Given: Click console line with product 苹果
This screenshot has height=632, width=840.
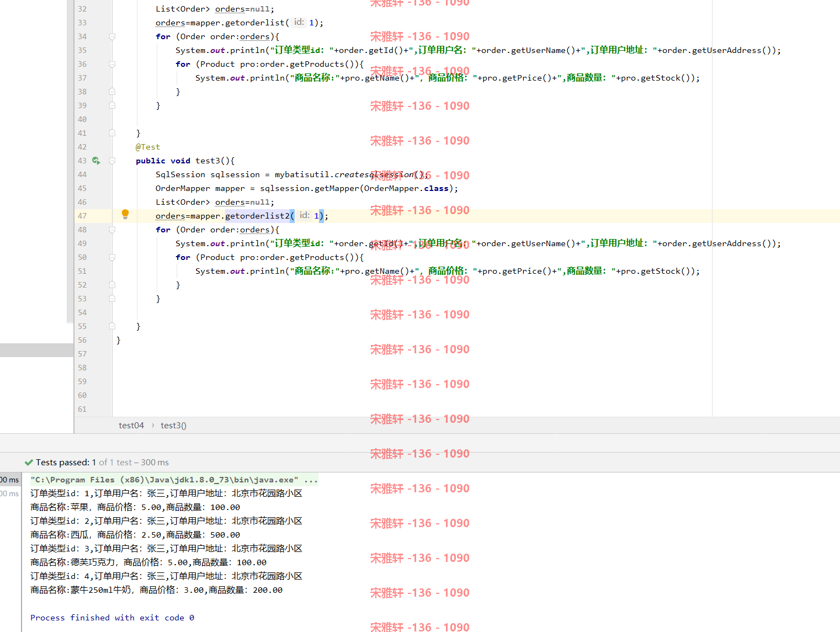Looking at the screenshot, I should [x=135, y=507].
